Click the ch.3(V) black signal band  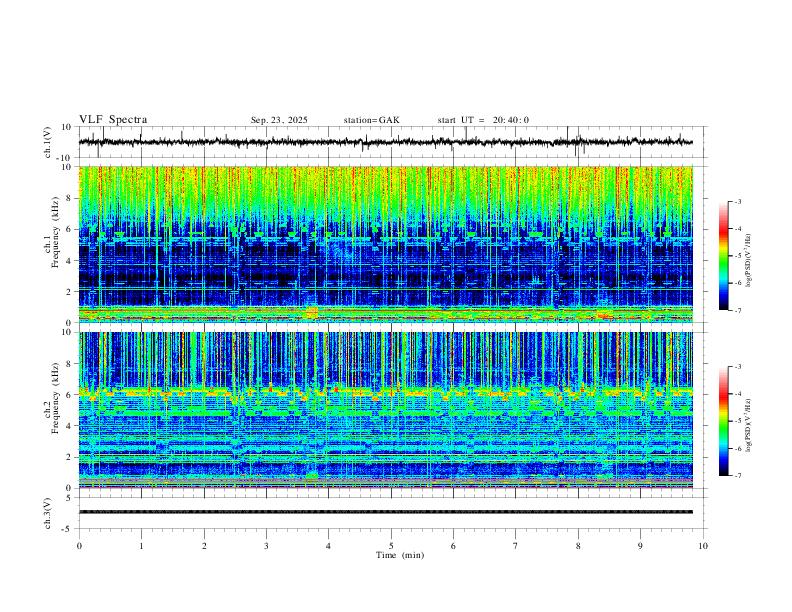[x=386, y=512]
